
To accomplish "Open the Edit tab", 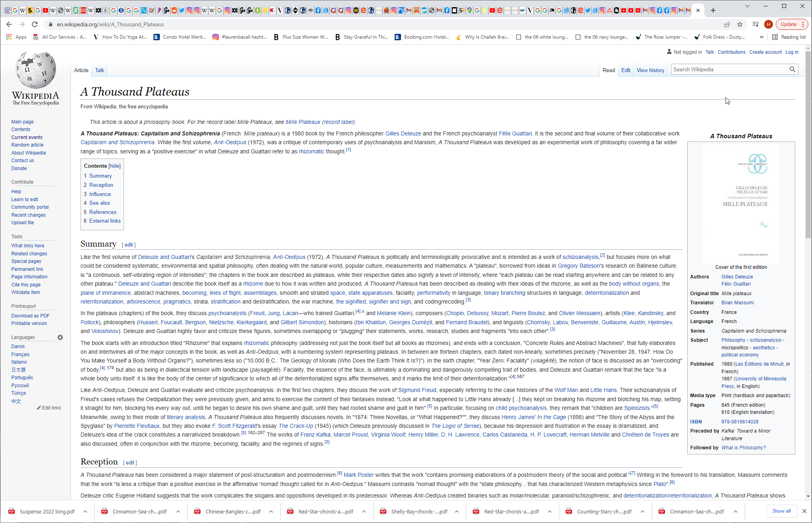I will [x=626, y=70].
